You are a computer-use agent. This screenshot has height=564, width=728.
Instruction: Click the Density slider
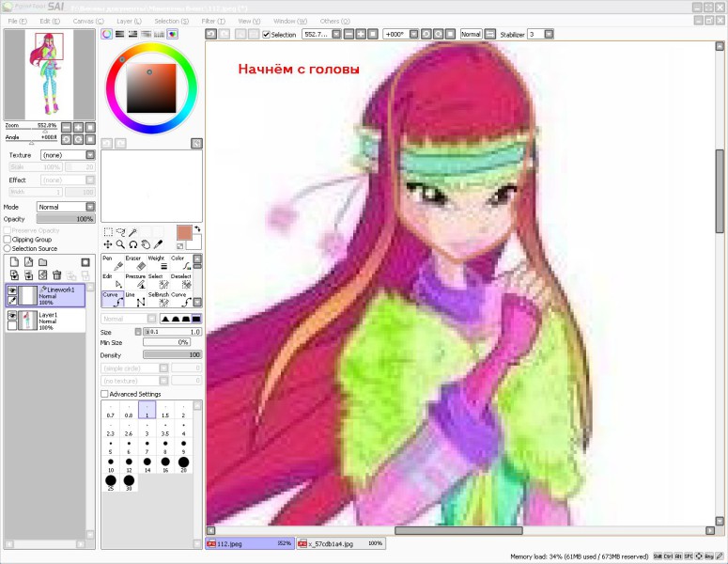click(172, 354)
